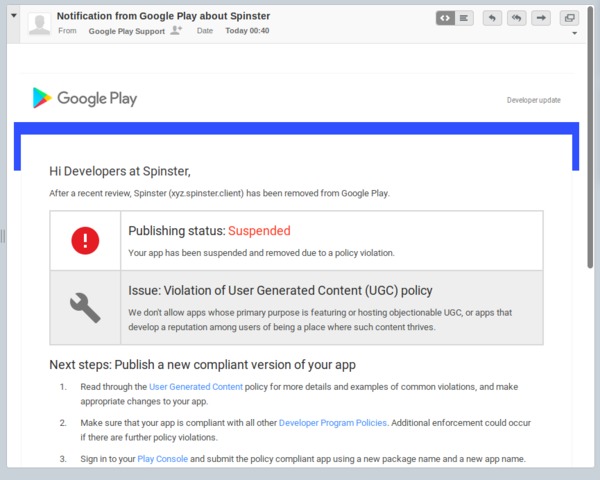The width and height of the screenshot is (600, 480).
Task: Click the date "Today 00:40"
Action: click(247, 31)
